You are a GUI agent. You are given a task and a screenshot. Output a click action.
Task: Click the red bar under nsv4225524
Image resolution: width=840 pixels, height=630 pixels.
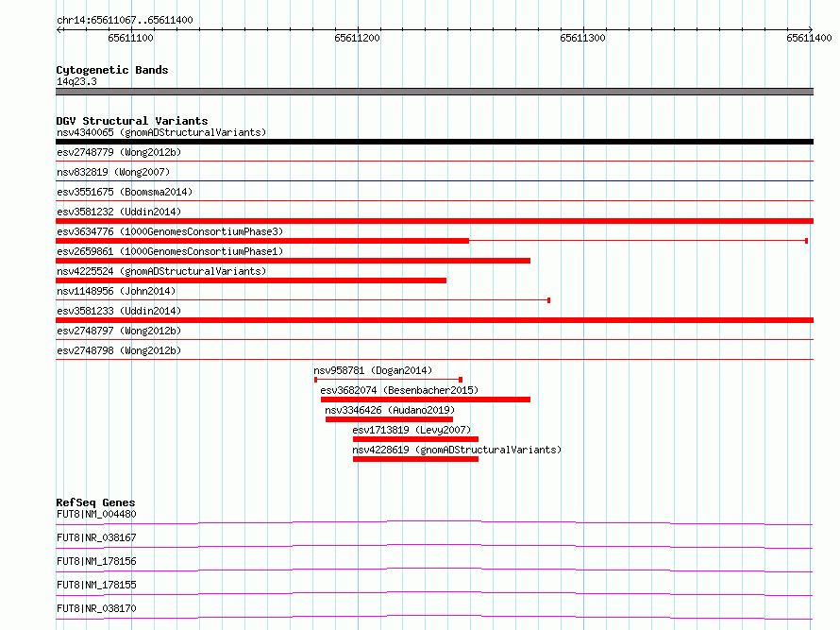click(251, 281)
